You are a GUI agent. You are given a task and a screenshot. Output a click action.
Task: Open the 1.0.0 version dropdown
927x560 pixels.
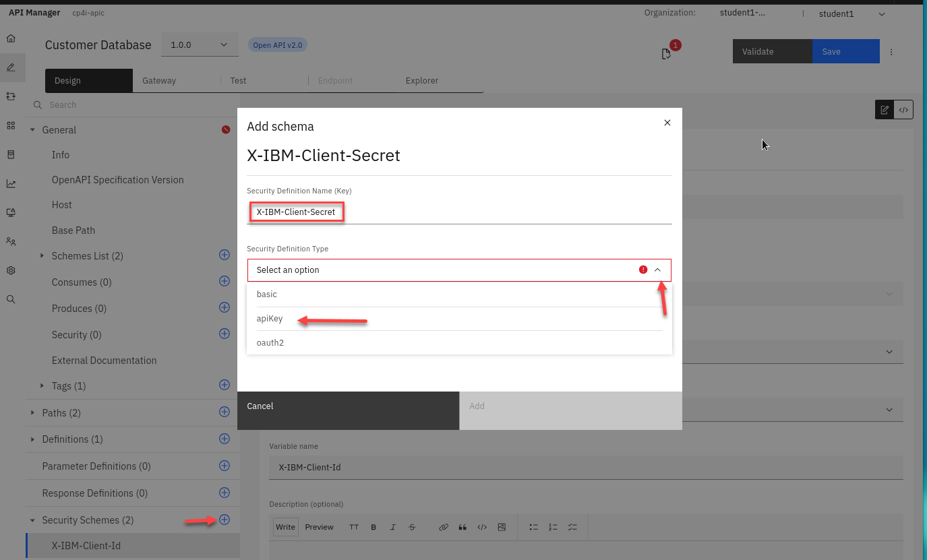(199, 45)
